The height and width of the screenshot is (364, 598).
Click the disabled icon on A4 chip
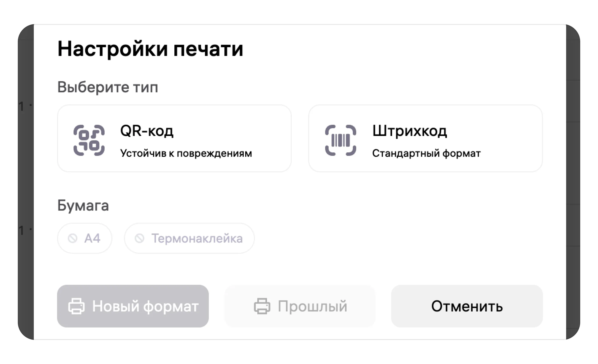tap(73, 238)
